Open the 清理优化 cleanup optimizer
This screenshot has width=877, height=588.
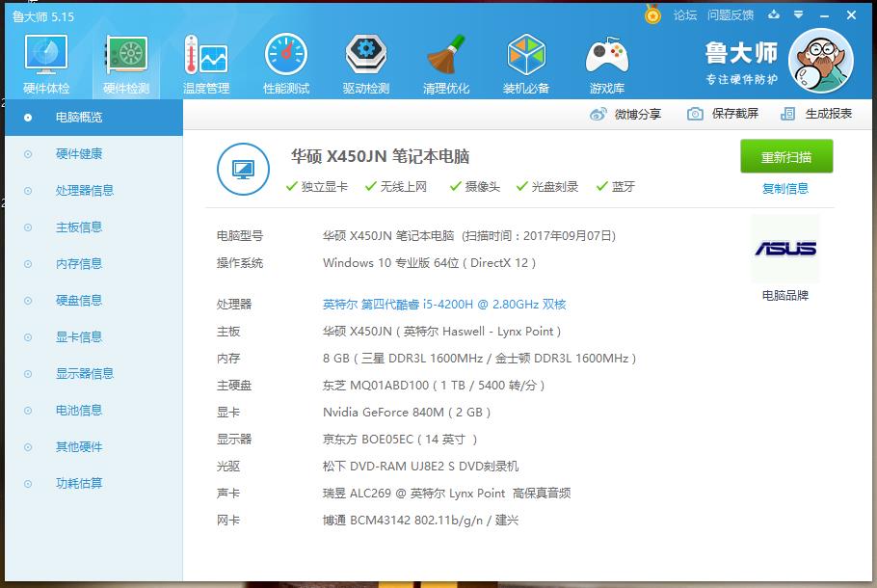[x=445, y=61]
